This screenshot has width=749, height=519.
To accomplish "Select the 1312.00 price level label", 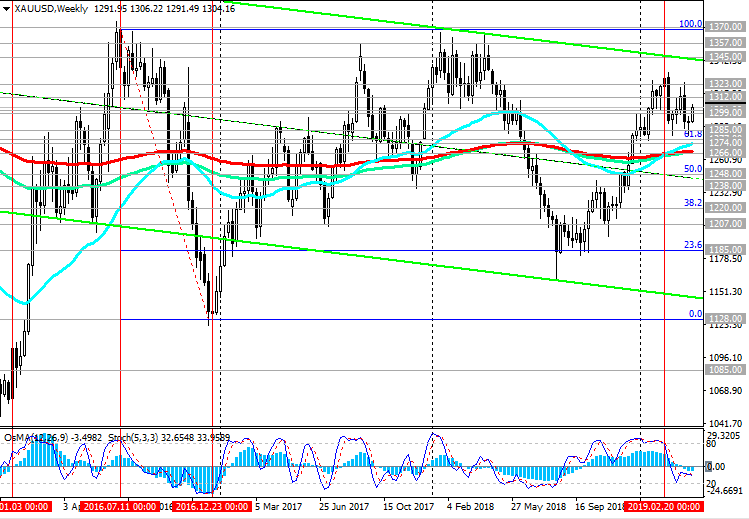I will [x=726, y=97].
